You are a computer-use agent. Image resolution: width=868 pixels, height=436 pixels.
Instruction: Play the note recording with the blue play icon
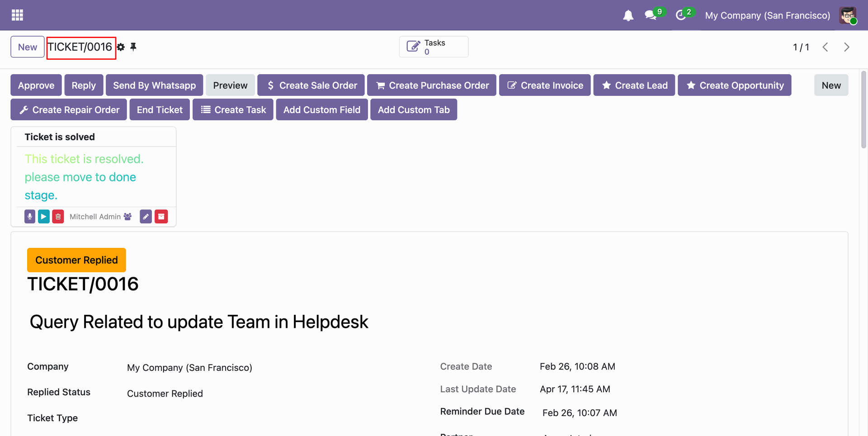(44, 217)
